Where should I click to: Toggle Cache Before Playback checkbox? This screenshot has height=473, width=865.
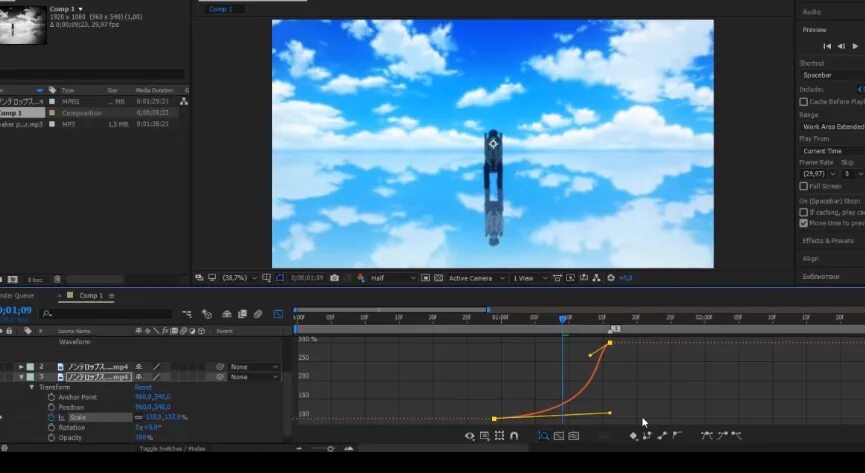tap(804, 102)
